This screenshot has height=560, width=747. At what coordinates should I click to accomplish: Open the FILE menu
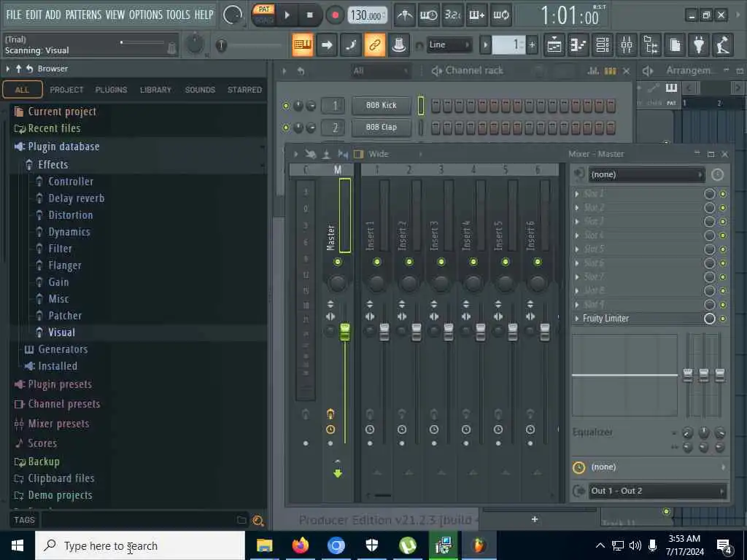(x=14, y=15)
